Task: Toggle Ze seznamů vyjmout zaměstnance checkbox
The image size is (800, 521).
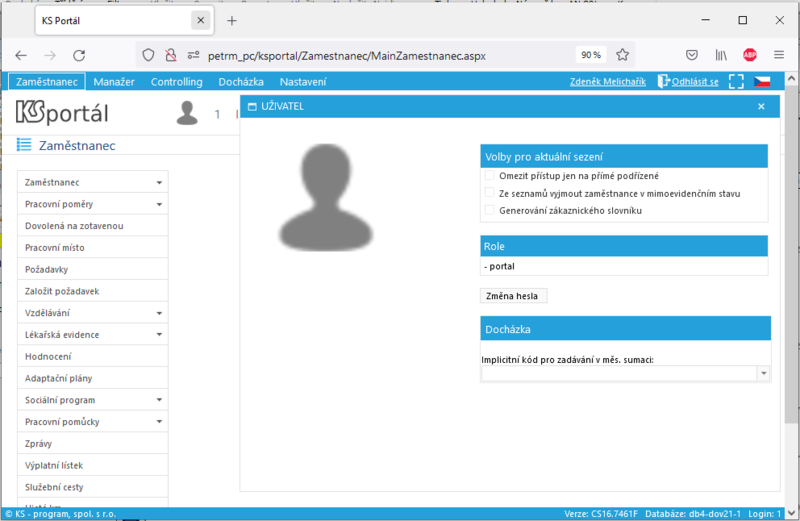Action: click(489, 193)
